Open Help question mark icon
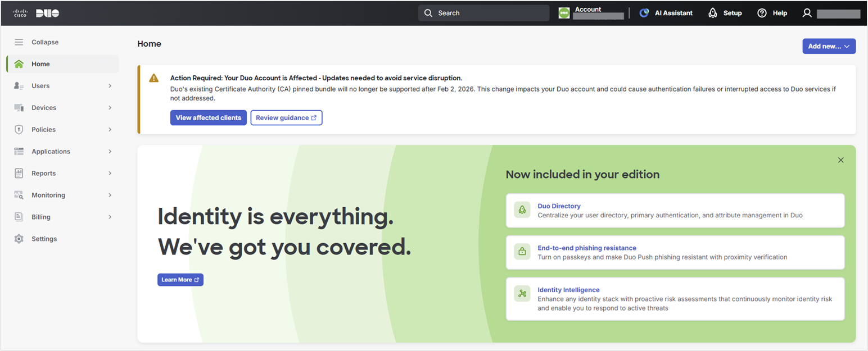This screenshot has width=868, height=351. (762, 13)
